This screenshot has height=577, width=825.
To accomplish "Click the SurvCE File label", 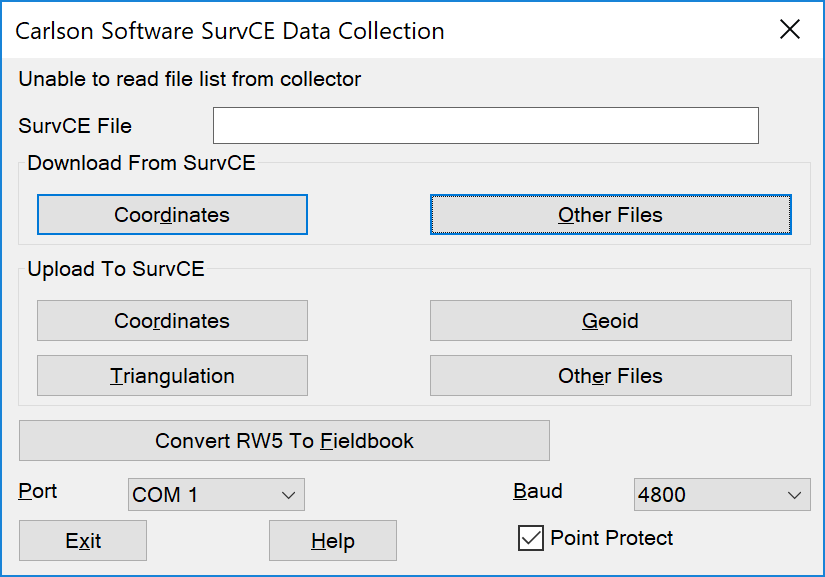I will pyautogui.click(x=75, y=126).
